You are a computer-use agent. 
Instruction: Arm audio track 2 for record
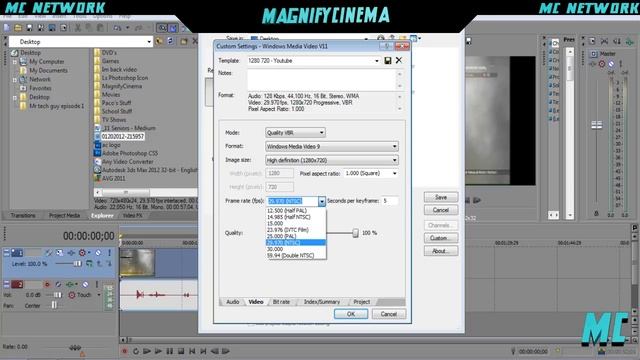tap(47, 284)
